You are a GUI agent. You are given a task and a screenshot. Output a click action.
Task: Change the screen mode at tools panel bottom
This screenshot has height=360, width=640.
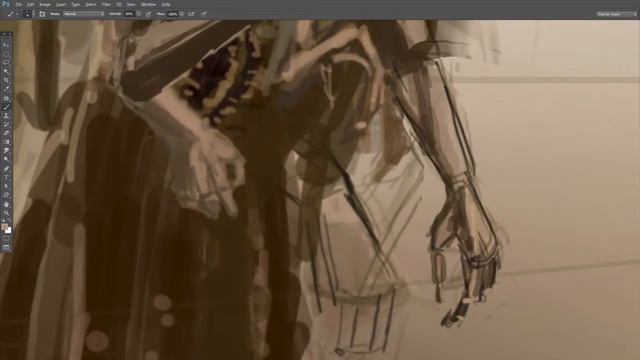(x=6, y=247)
